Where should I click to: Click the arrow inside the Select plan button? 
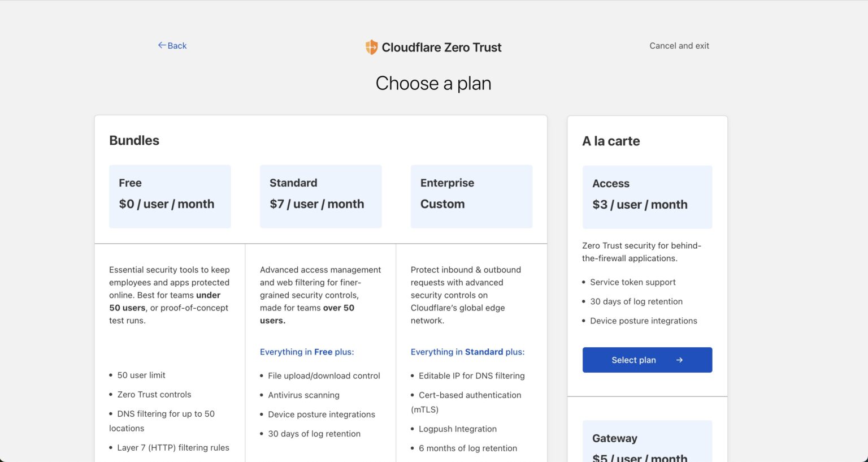point(680,360)
